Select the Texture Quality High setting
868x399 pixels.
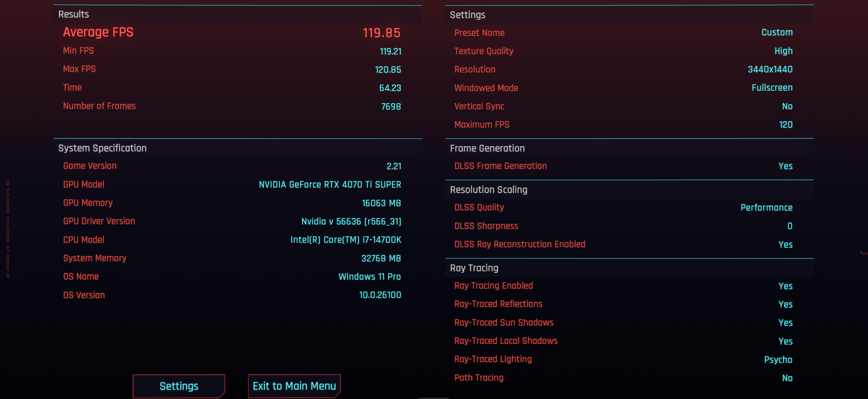(x=783, y=51)
